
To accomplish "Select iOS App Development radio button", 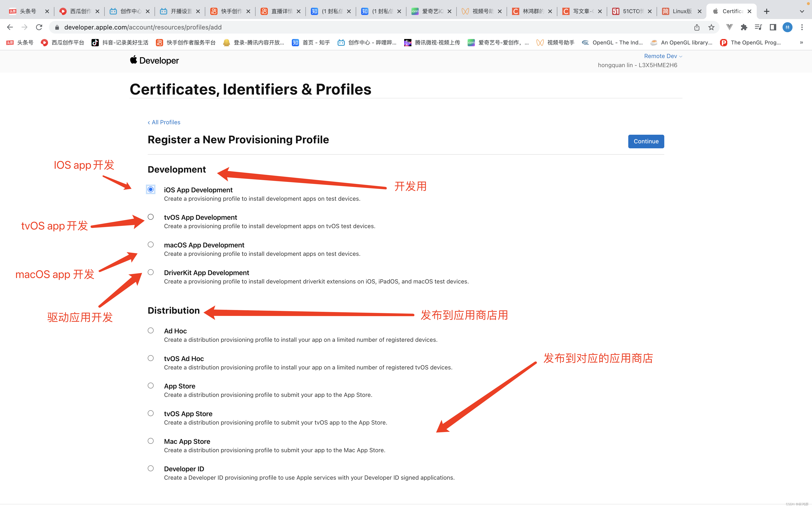I will point(151,190).
